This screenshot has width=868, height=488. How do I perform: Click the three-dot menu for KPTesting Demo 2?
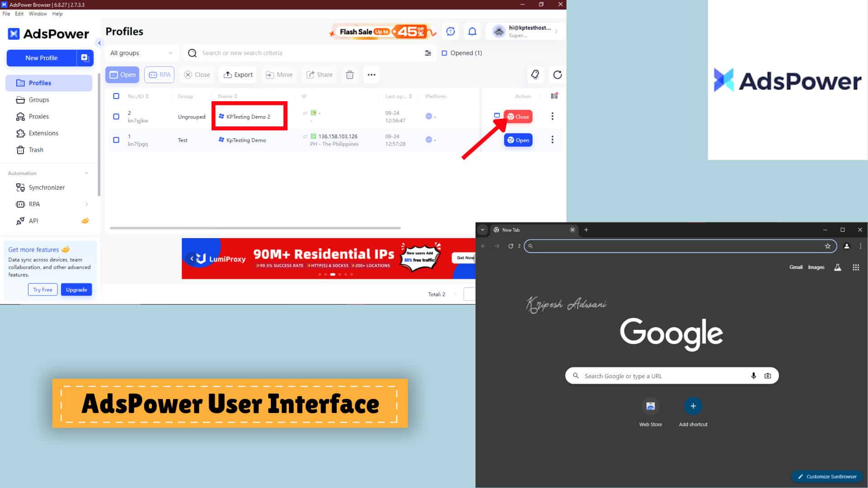[552, 117]
